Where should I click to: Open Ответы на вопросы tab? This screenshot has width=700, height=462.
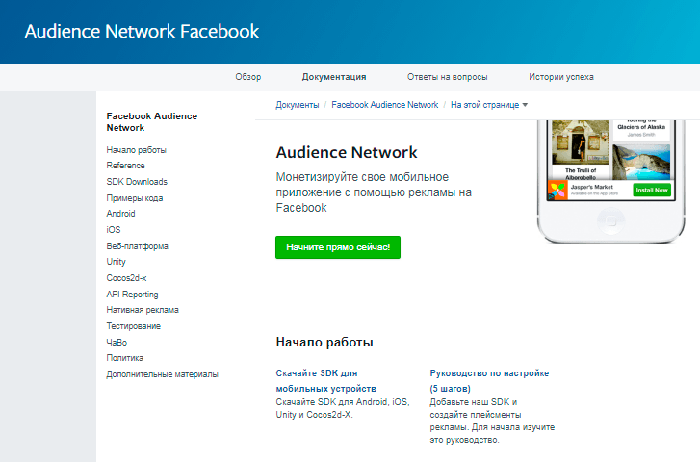point(447,77)
